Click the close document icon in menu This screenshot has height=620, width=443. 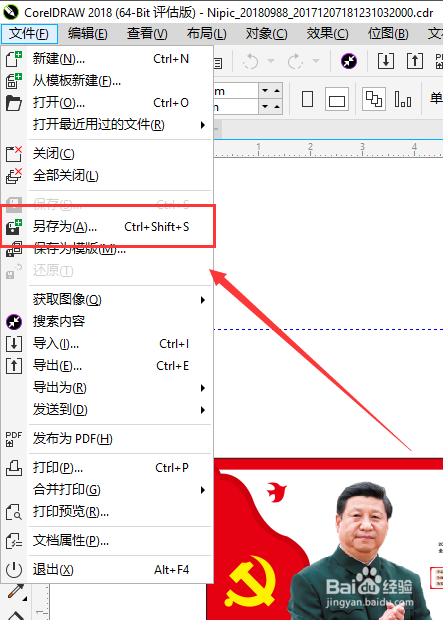[x=14, y=154]
